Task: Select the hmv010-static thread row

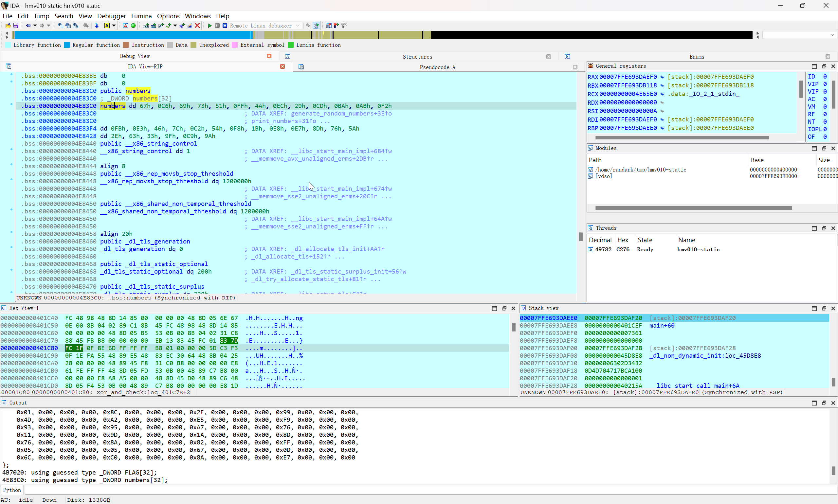Action: (712, 250)
